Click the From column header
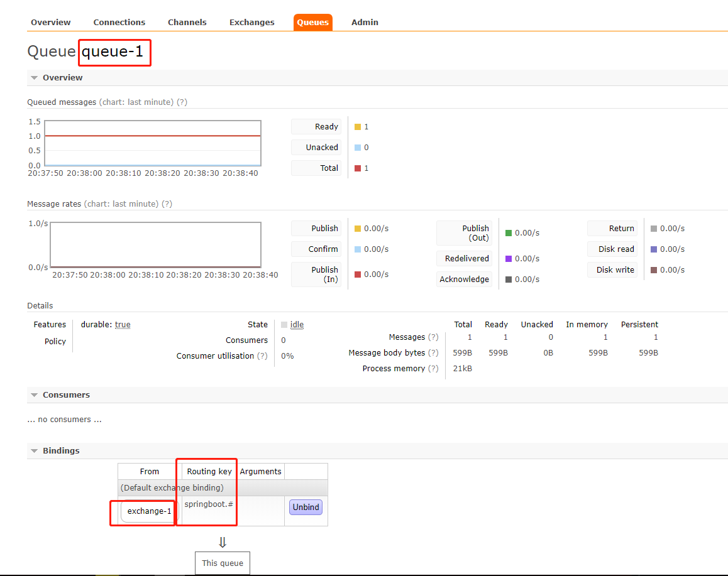 pyautogui.click(x=150, y=472)
